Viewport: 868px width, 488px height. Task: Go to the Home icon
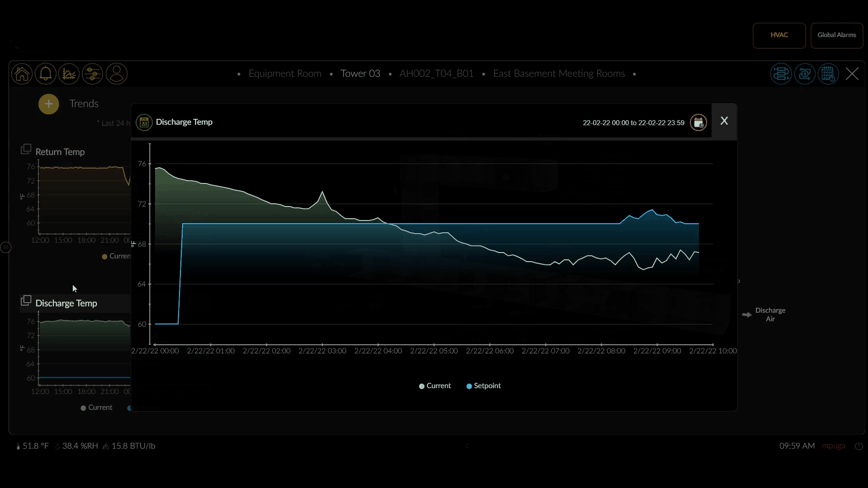pyautogui.click(x=22, y=74)
